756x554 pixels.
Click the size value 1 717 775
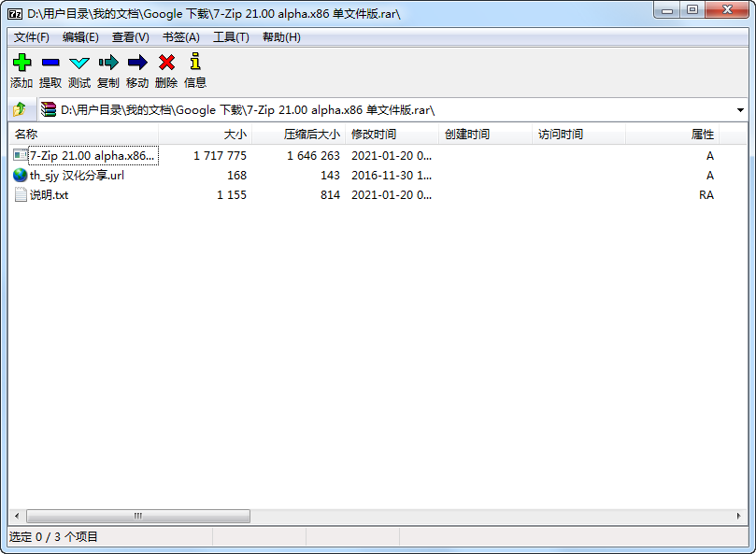pos(220,156)
